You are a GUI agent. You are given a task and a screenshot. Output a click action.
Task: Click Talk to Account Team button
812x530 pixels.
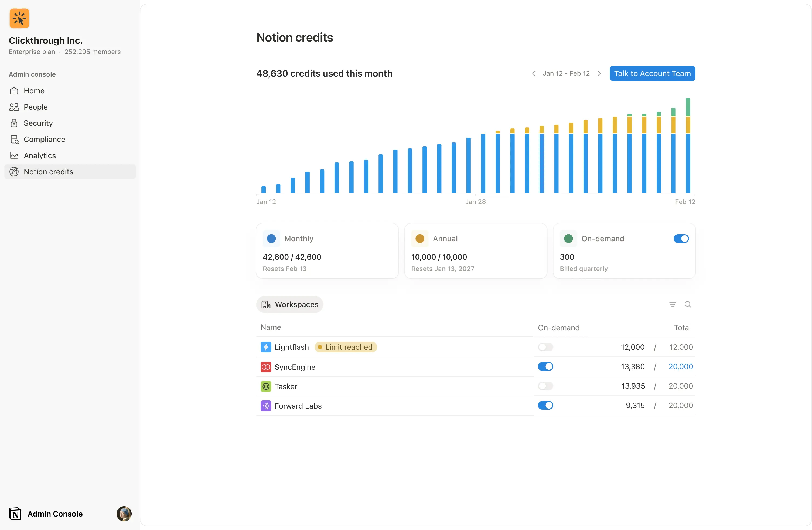652,73
